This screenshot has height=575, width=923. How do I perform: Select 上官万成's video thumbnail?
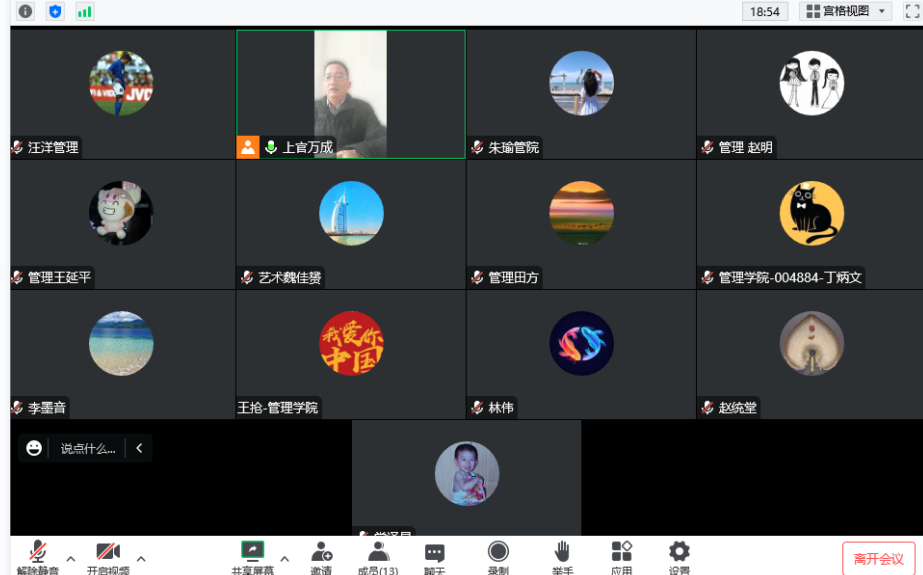350,93
